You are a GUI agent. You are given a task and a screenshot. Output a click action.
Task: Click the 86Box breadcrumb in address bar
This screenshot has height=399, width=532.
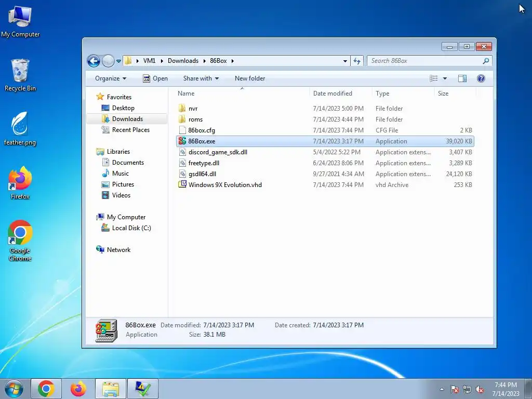pos(218,61)
